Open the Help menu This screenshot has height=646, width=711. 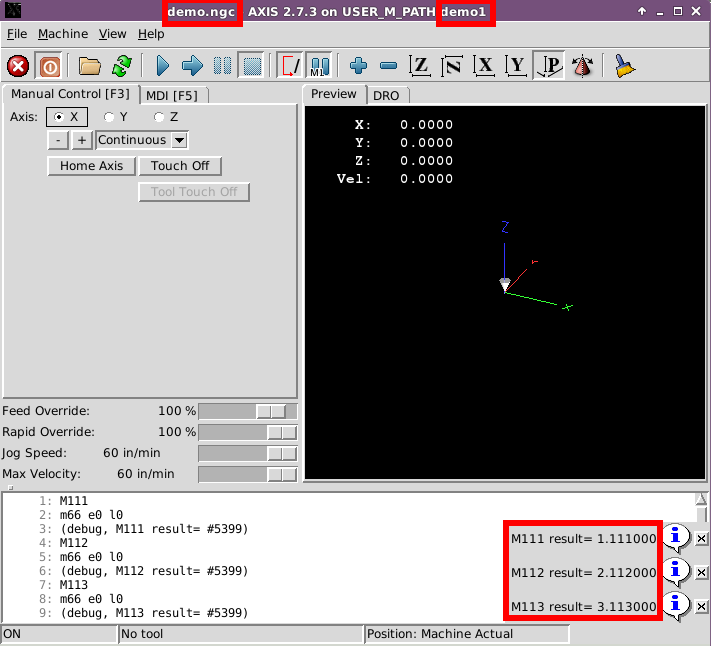pos(151,34)
